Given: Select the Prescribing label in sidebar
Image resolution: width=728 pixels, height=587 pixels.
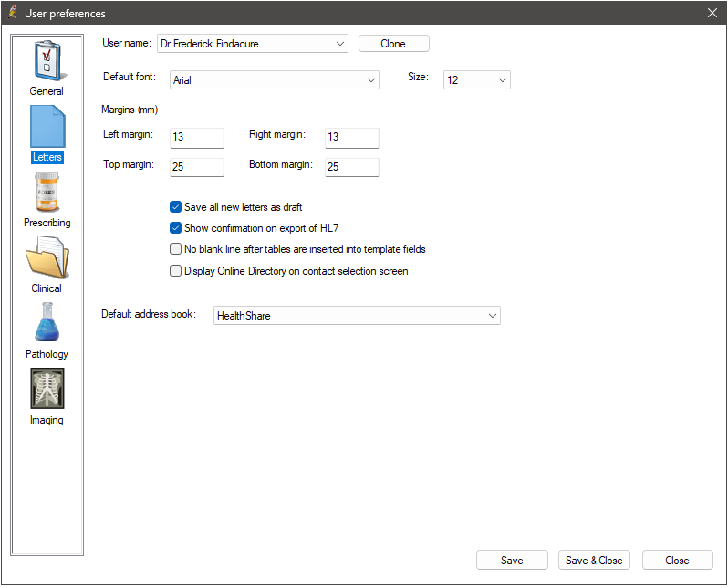Looking at the screenshot, I should 47,223.
